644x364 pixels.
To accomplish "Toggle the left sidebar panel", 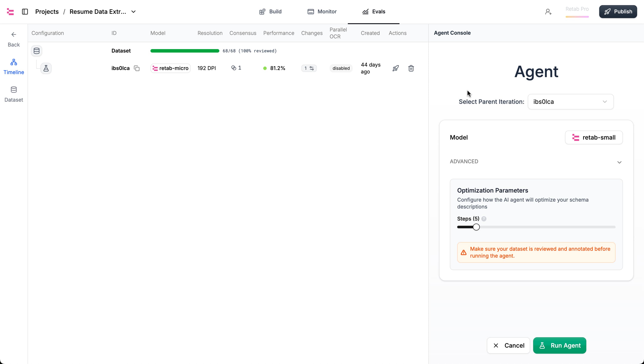I will pyautogui.click(x=25, y=11).
